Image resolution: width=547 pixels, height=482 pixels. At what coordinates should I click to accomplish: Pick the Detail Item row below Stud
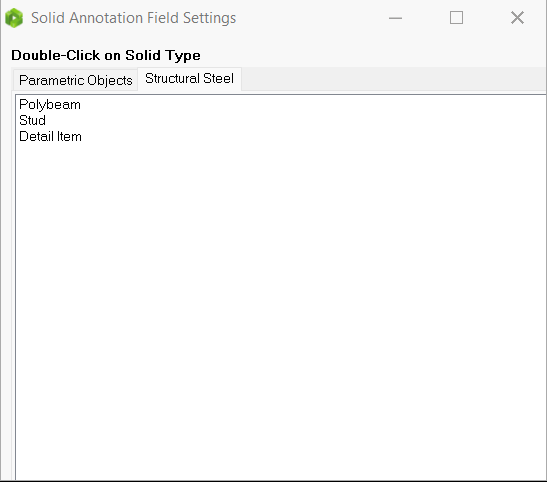(50, 136)
